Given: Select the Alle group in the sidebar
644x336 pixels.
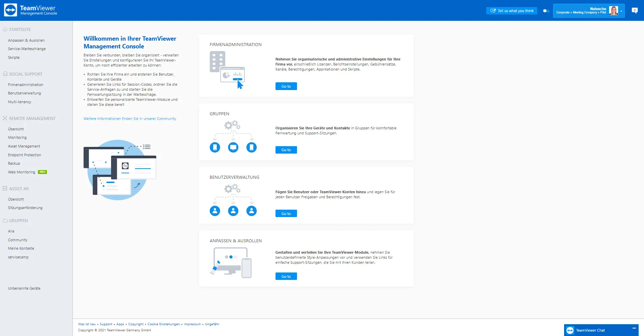Looking at the screenshot, I should point(11,231).
